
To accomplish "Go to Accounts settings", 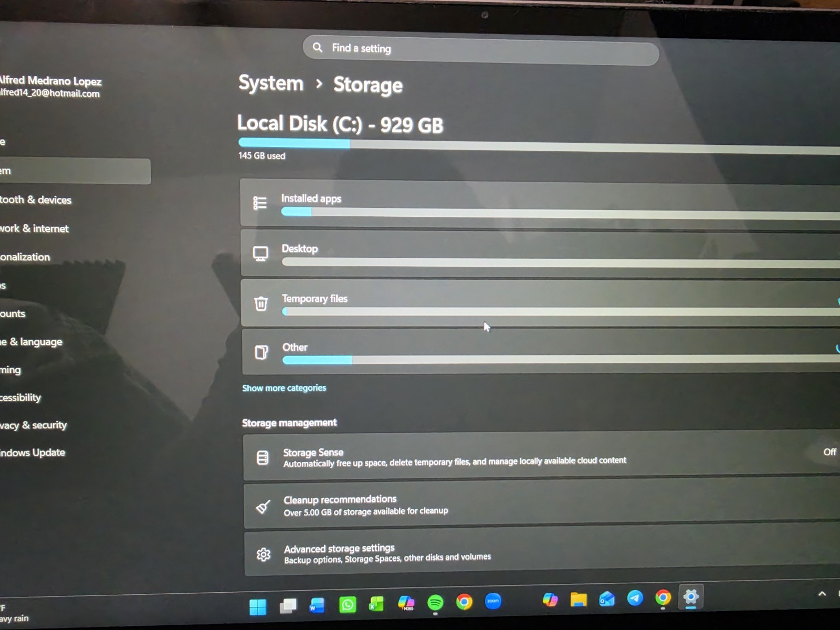I will pyautogui.click(x=13, y=313).
